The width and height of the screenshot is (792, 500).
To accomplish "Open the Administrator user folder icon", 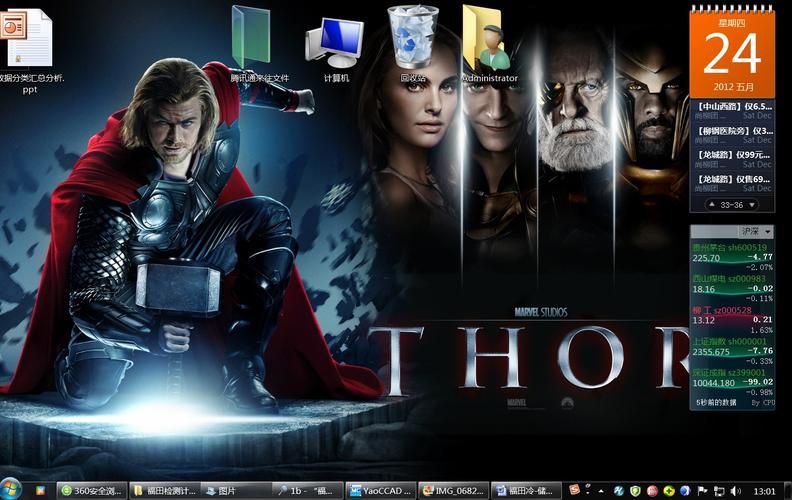I will click(489, 44).
